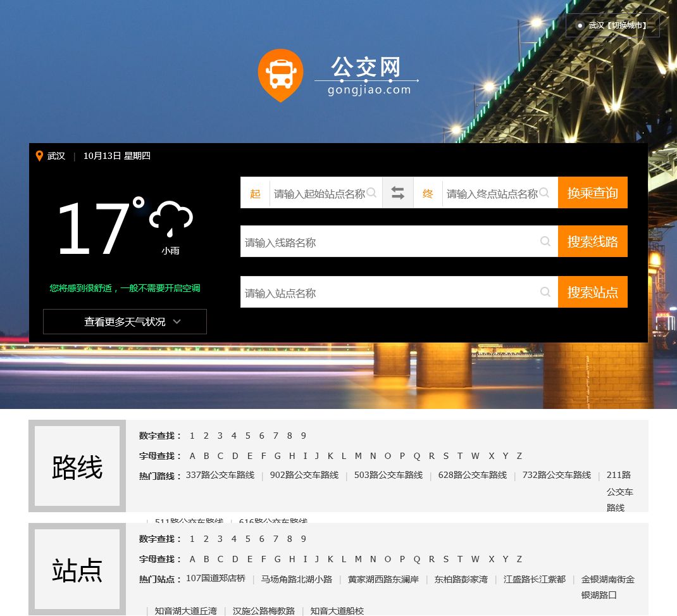This screenshot has height=616, width=677.
Task: Click the 武汉 city name beside the pin
Action: (x=56, y=156)
